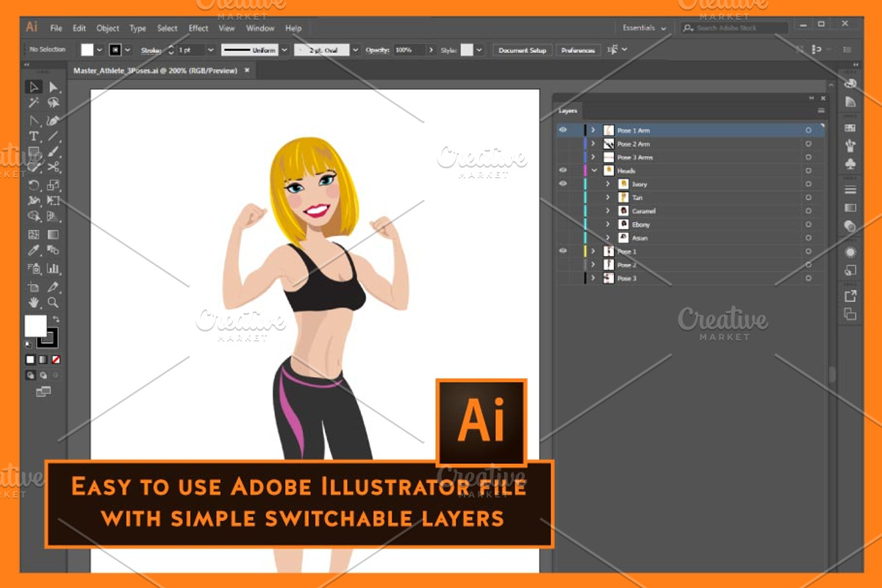Screen dimensions: 882x588
Task: Expand the Pose 3 layer
Action: (593, 279)
